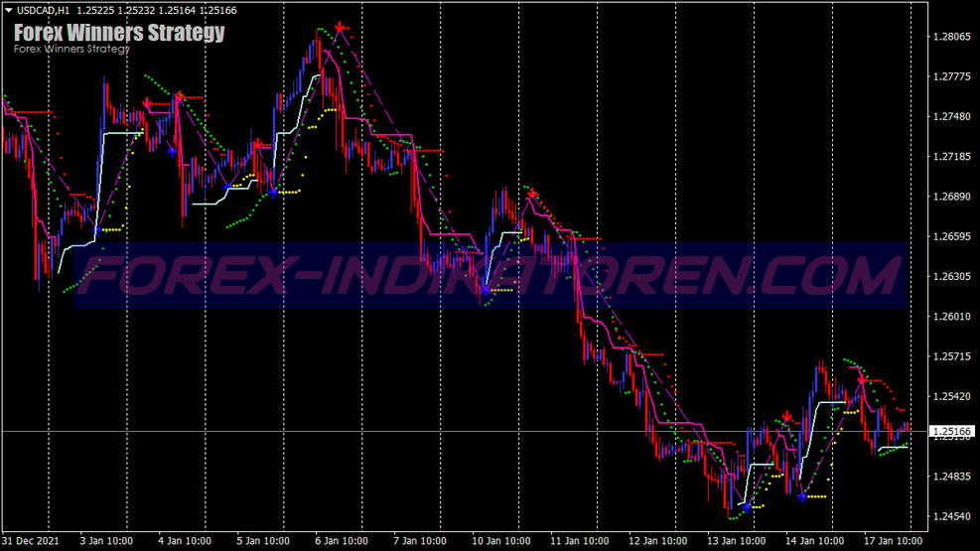Viewport: 980px width, 551px height.
Task: Click the red sell arrow near the 1.26890 level
Action: point(532,193)
